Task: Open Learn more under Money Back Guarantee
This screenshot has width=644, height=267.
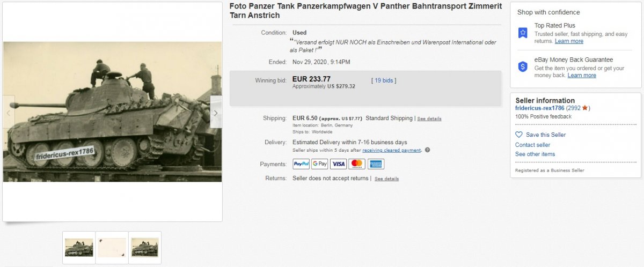Action: [x=582, y=75]
